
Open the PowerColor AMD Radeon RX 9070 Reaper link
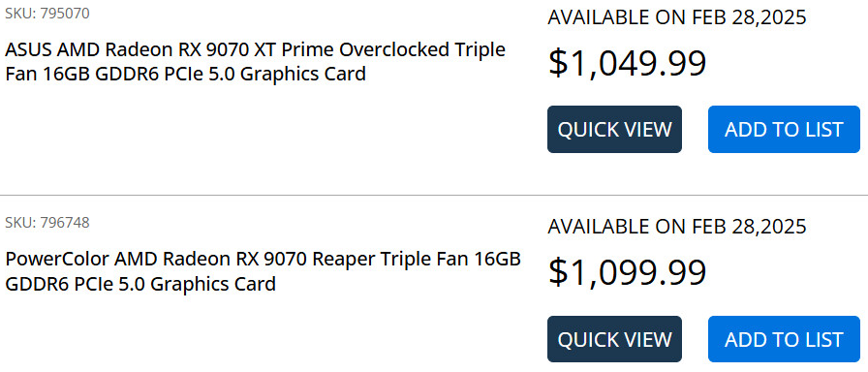pyautogui.click(x=263, y=271)
